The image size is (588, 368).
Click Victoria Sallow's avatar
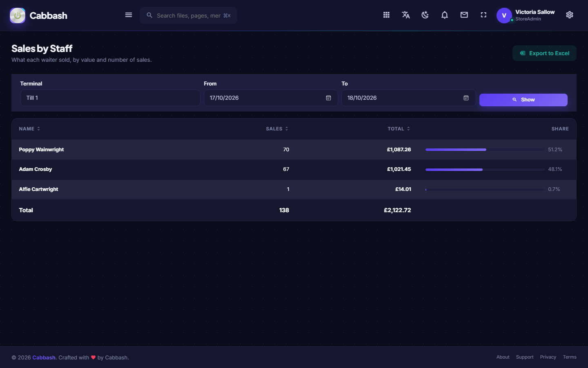pyautogui.click(x=504, y=16)
